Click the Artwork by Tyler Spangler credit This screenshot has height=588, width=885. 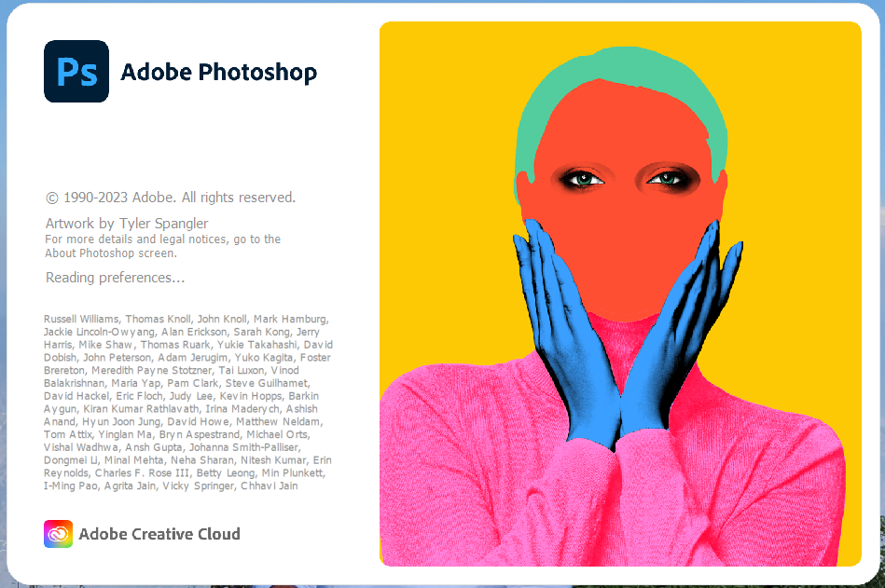pyautogui.click(x=127, y=224)
